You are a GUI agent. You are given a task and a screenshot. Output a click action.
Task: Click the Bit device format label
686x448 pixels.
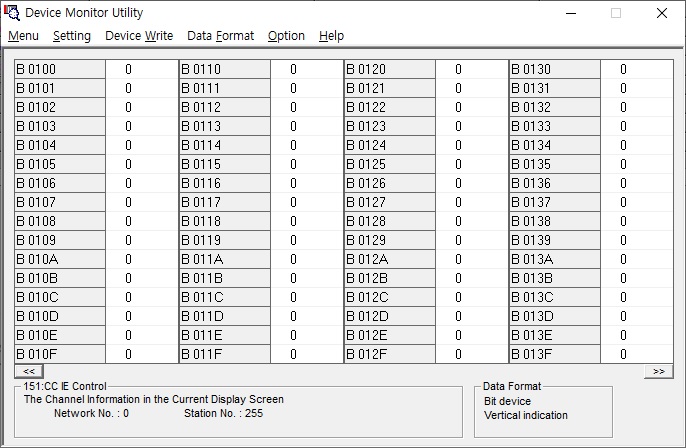507,401
